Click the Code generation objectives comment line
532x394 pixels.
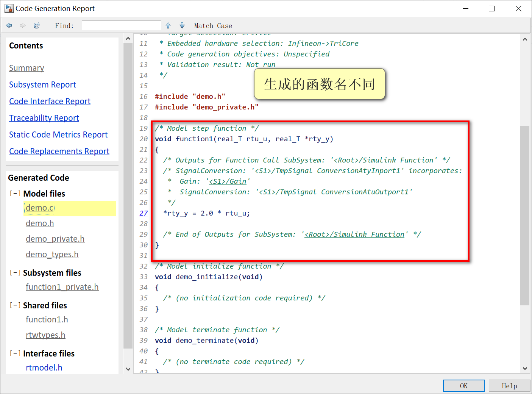(x=244, y=54)
